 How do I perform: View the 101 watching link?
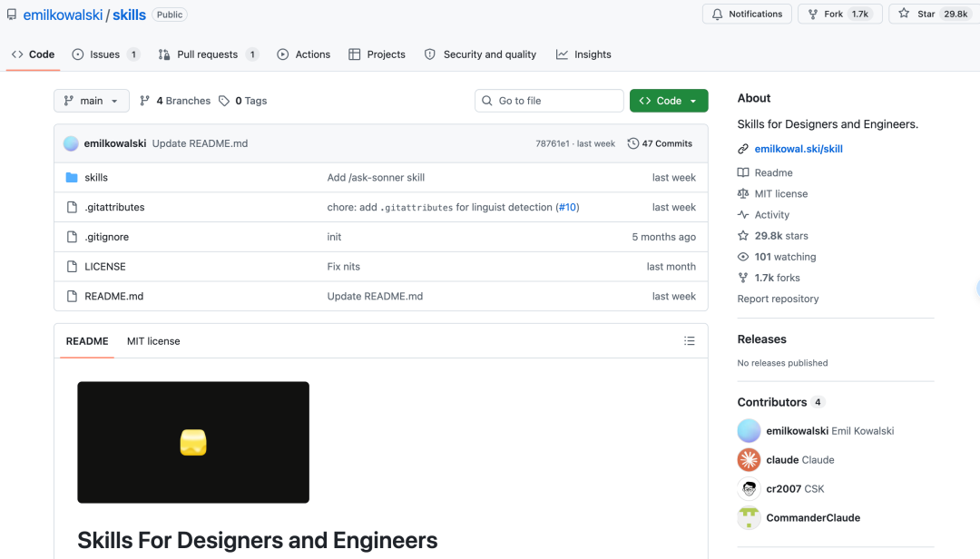[x=784, y=257]
